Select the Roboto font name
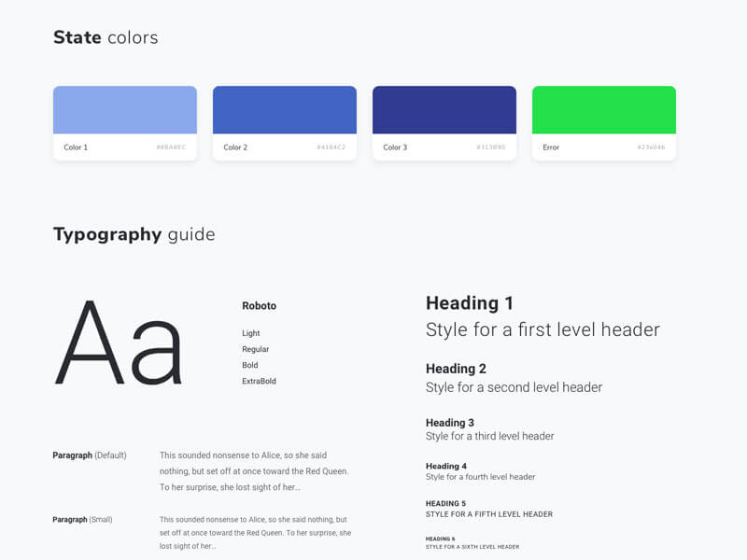 coord(260,306)
